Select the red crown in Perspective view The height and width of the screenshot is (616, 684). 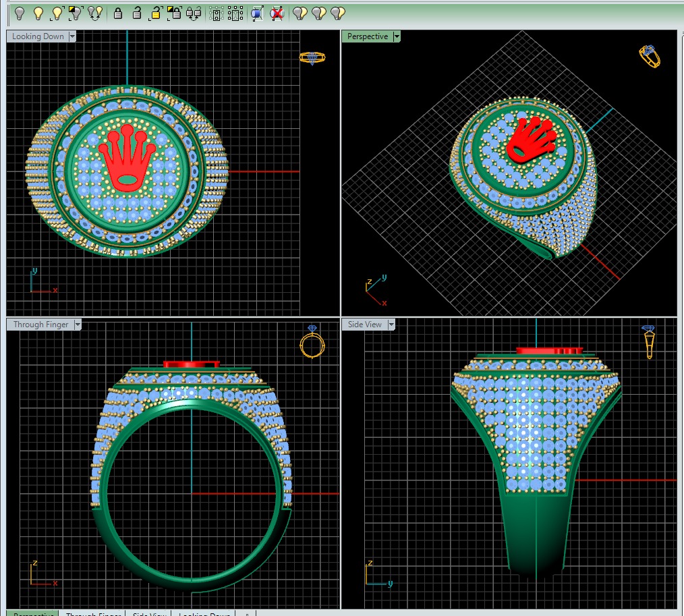[532, 140]
